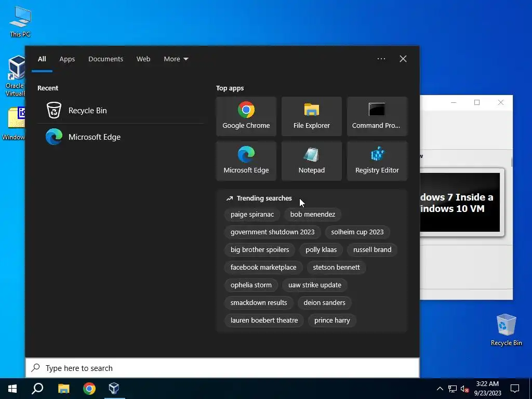This screenshot has width=532, height=399.
Task: Open the taskbar clock and date
Action: pyautogui.click(x=487, y=389)
